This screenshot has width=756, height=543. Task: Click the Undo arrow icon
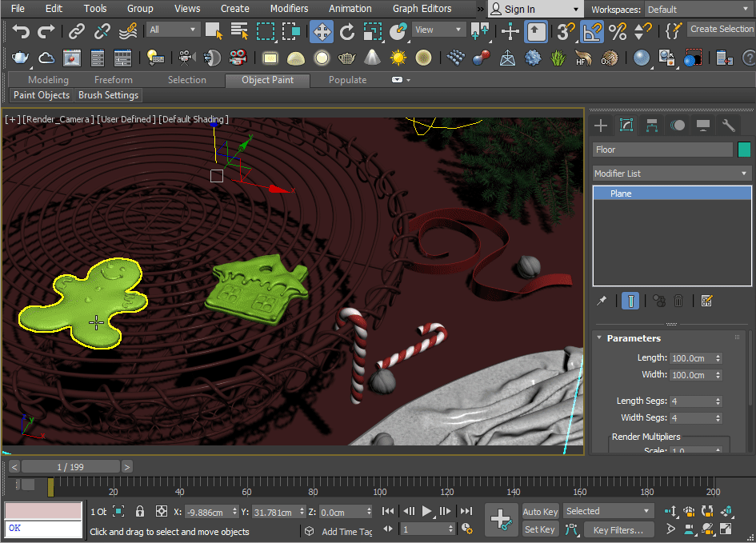tap(21, 31)
